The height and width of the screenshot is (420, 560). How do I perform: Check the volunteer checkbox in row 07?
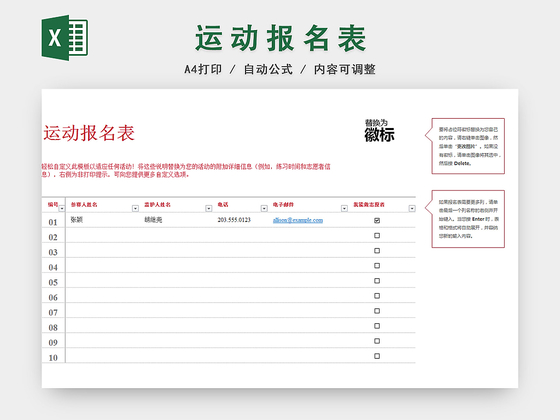click(377, 311)
